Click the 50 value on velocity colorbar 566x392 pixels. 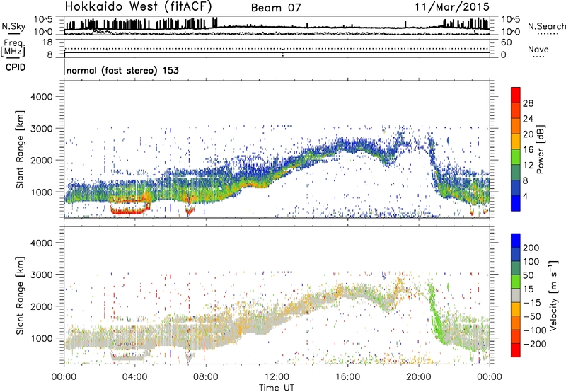(x=529, y=275)
